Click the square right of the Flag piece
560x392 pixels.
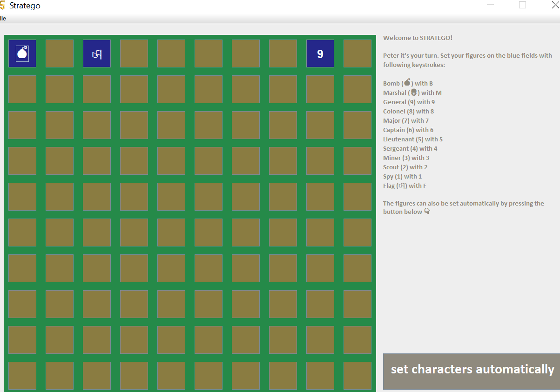pos(134,53)
